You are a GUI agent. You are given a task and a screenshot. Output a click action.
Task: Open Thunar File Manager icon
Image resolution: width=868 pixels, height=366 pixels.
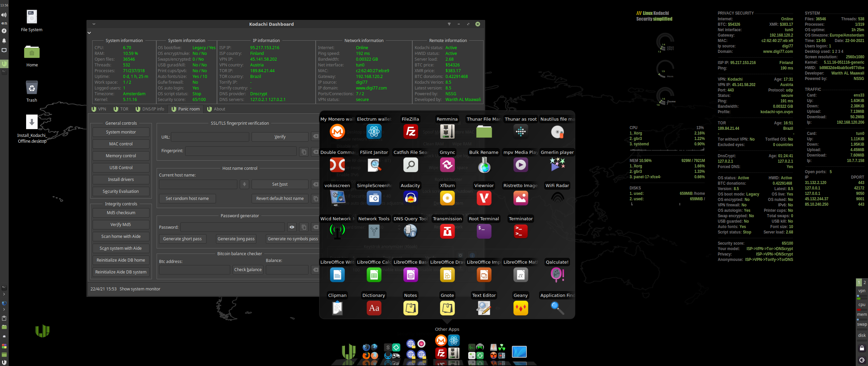484,131
